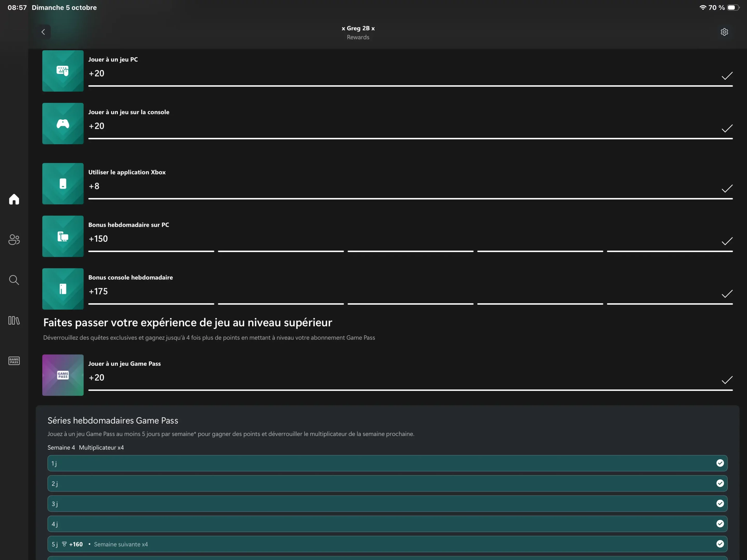Open the Friends/social sidebar icon

point(14,240)
